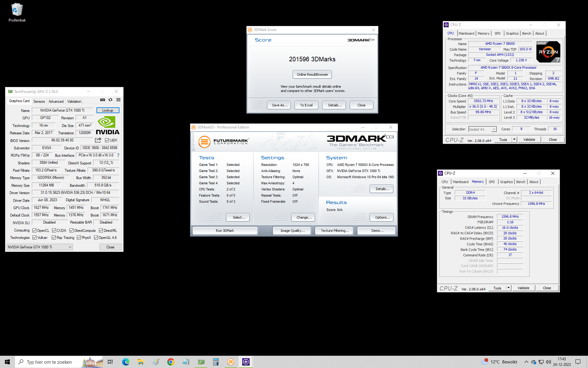Click Validate in CPU-Z Memory window
The image size is (588, 368).
523,288
